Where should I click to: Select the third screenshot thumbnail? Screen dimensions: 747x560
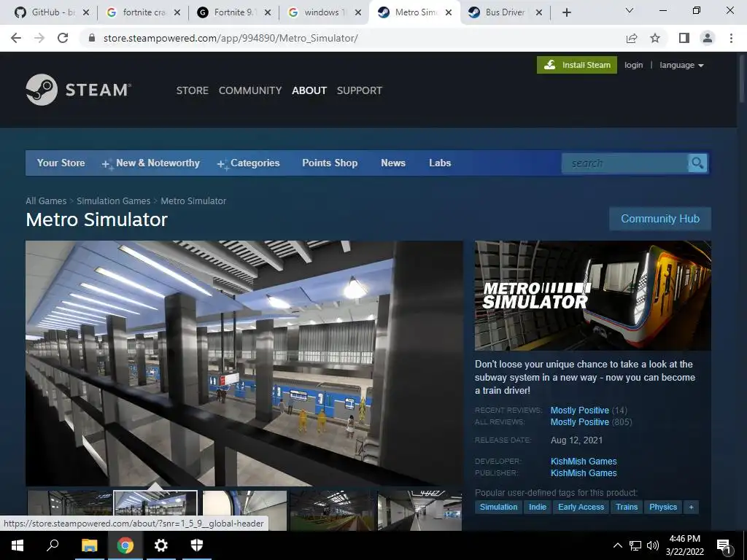coord(244,510)
